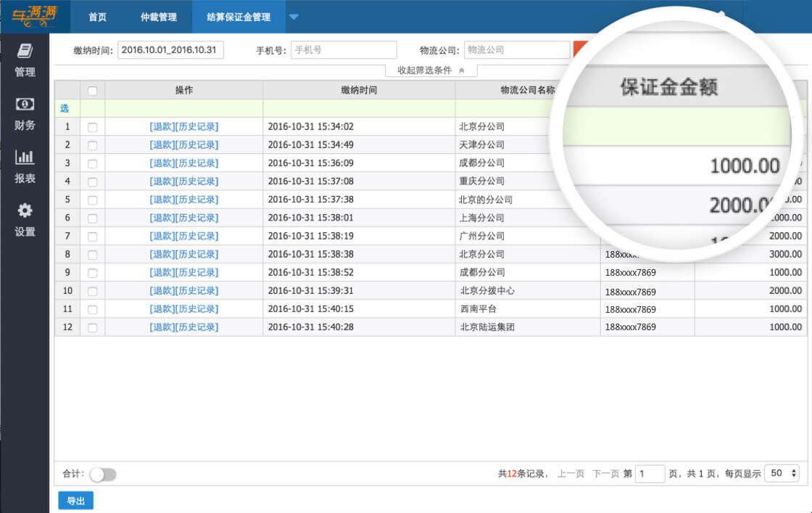Open the 管理 book icon in sidebar
Screen dimensions: 812x513
coord(25,51)
